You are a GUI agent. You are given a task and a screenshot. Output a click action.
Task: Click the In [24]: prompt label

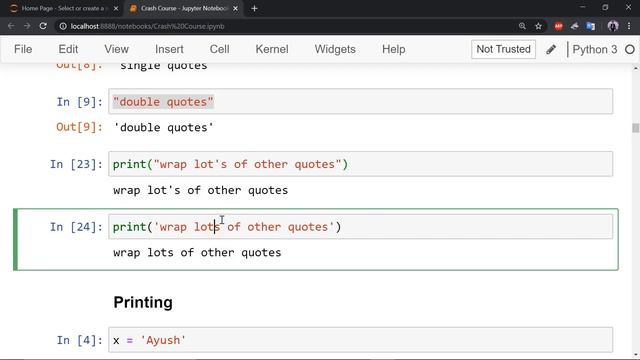click(x=76, y=227)
